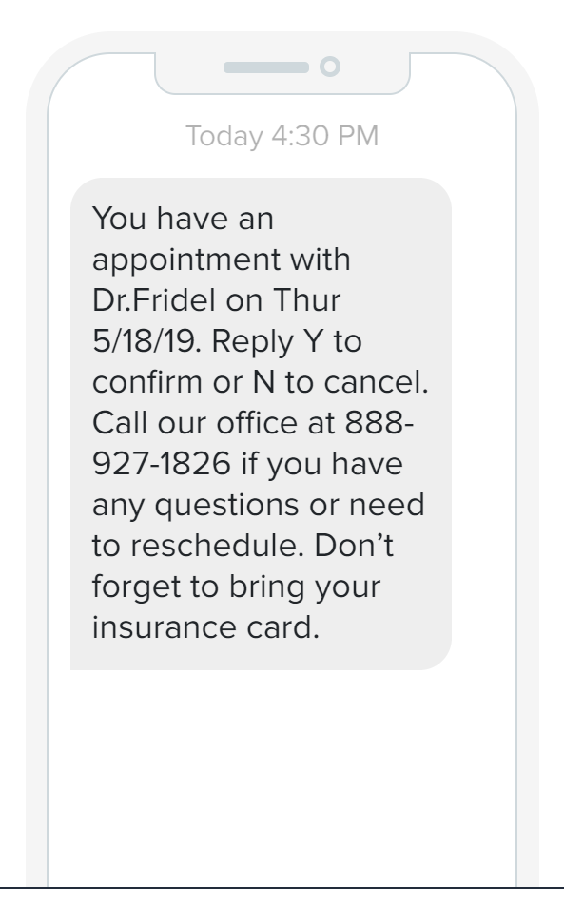
Task: Click the words 'insurance card'
Action: (x=205, y=627)
